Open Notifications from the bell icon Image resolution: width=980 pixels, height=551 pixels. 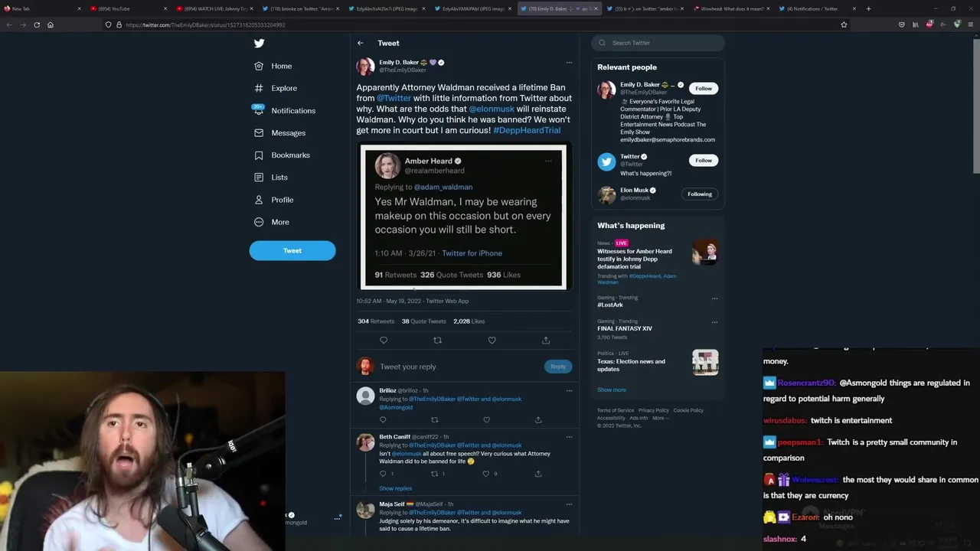coord(259,110)
